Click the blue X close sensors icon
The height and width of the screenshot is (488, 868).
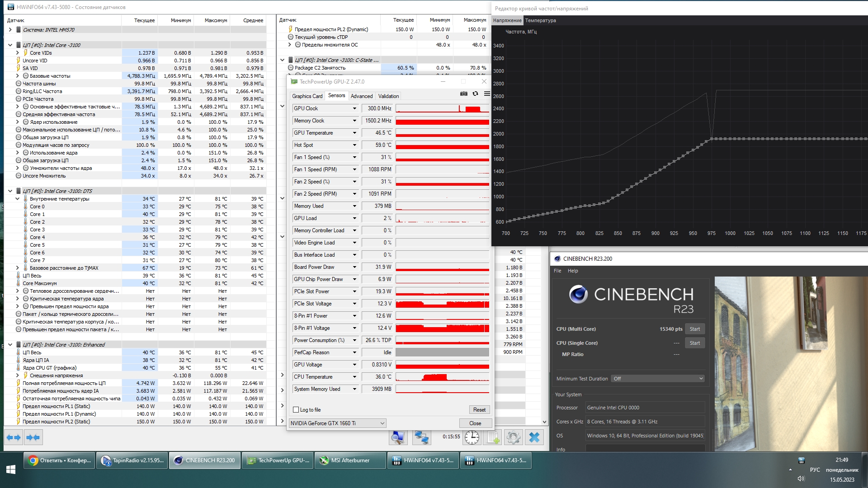point(534,437)
